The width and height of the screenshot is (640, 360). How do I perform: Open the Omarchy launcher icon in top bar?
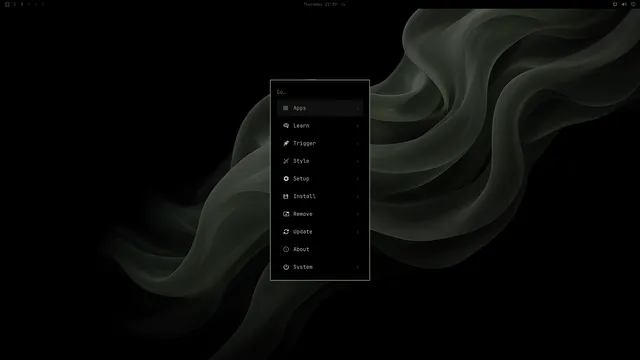[x=7, y=4]
